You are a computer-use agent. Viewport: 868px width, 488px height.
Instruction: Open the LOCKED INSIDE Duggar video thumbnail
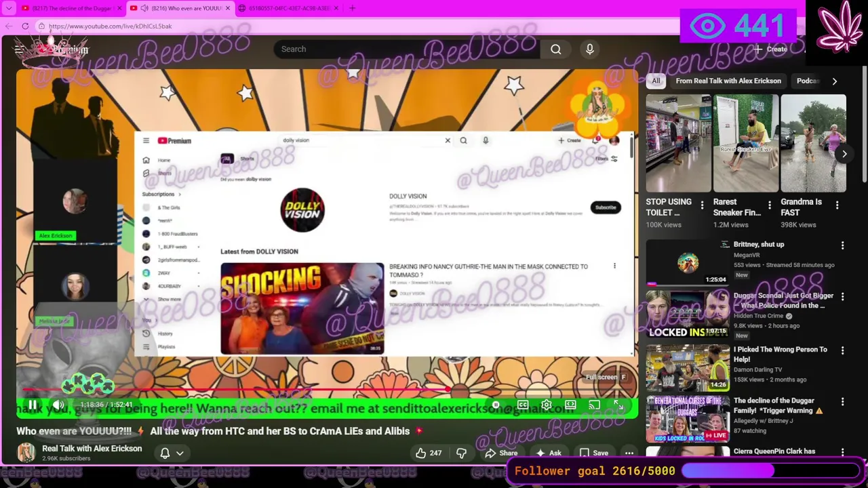click(688, 314)
